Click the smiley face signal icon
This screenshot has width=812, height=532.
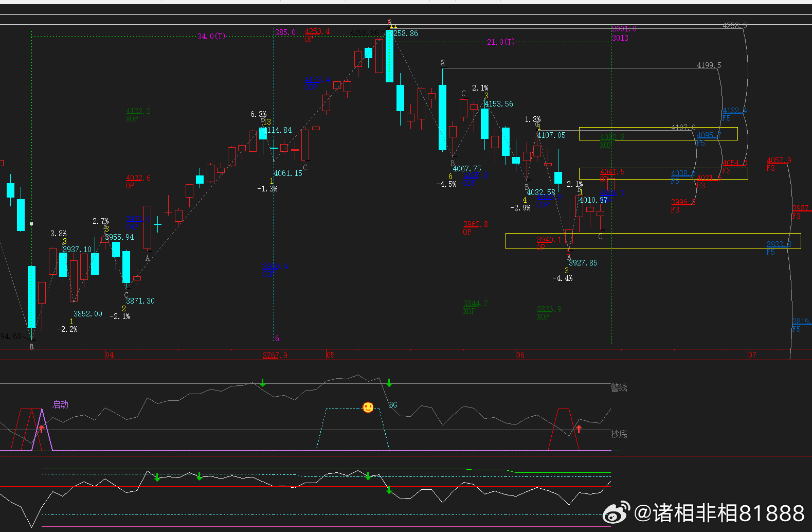point(368,407)
